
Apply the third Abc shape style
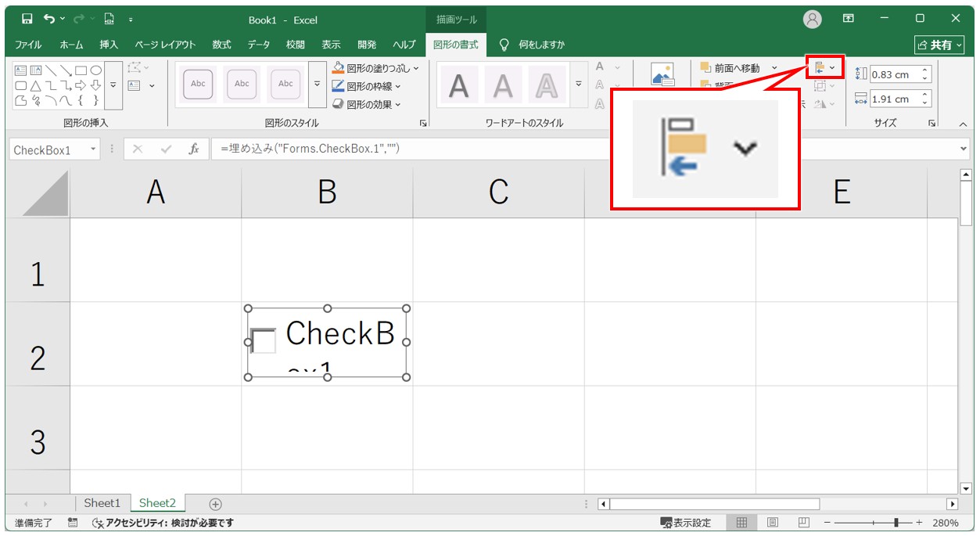pyautogui.click(x=286, y=84)
